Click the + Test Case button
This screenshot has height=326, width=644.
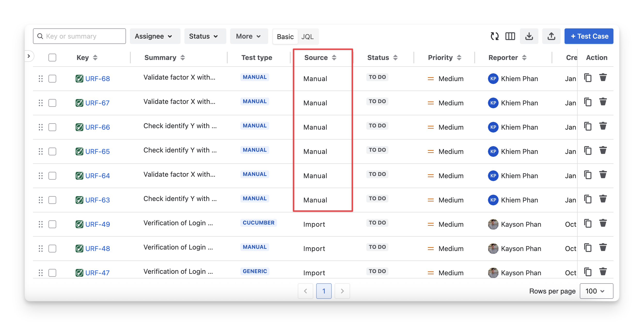pos(589,36)
